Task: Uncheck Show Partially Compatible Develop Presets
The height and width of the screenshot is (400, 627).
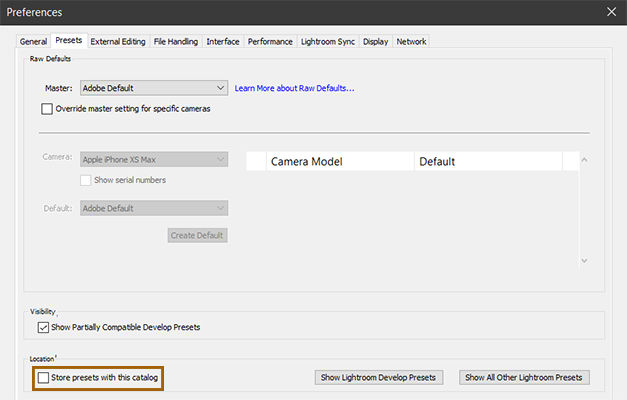Action: point(43,328)
